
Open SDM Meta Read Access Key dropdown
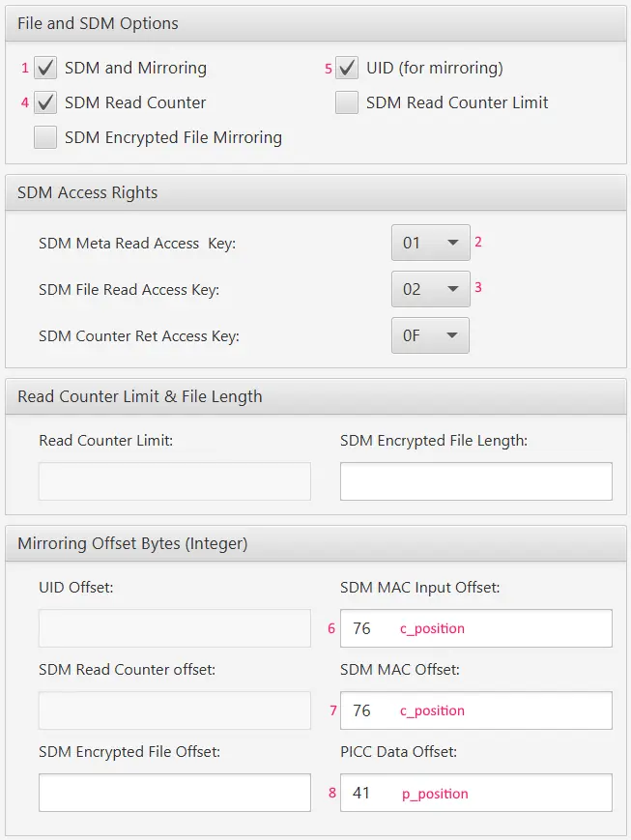click(x=430, y=243)
